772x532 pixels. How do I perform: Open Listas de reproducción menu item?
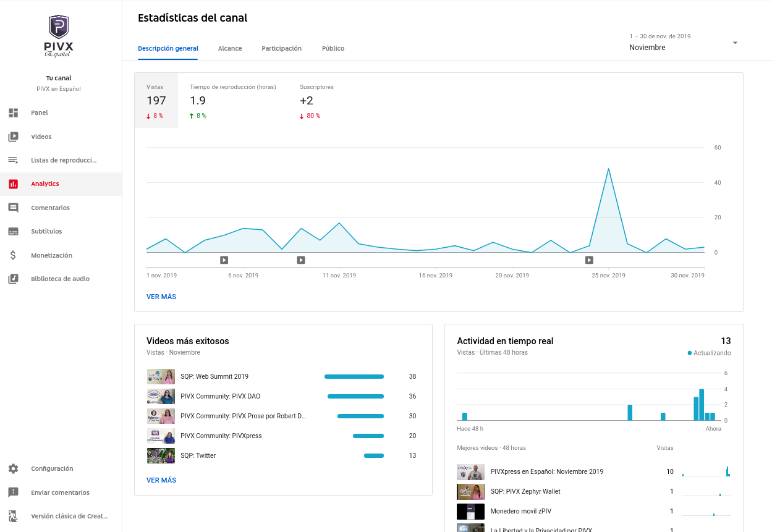[x=61, y=160]
